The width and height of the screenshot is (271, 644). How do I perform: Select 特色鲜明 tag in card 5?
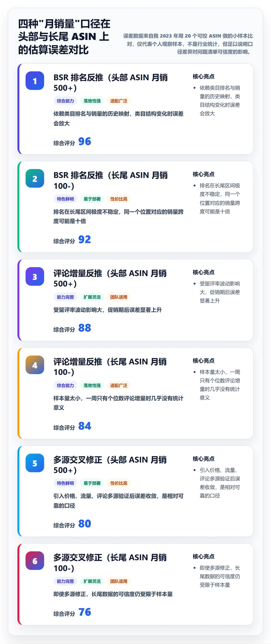pyautogui.click(x=65, y=483)
